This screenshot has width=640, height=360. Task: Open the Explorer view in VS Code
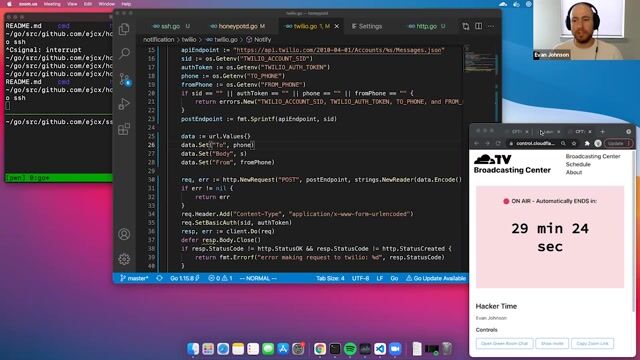[x=124, y=29]
